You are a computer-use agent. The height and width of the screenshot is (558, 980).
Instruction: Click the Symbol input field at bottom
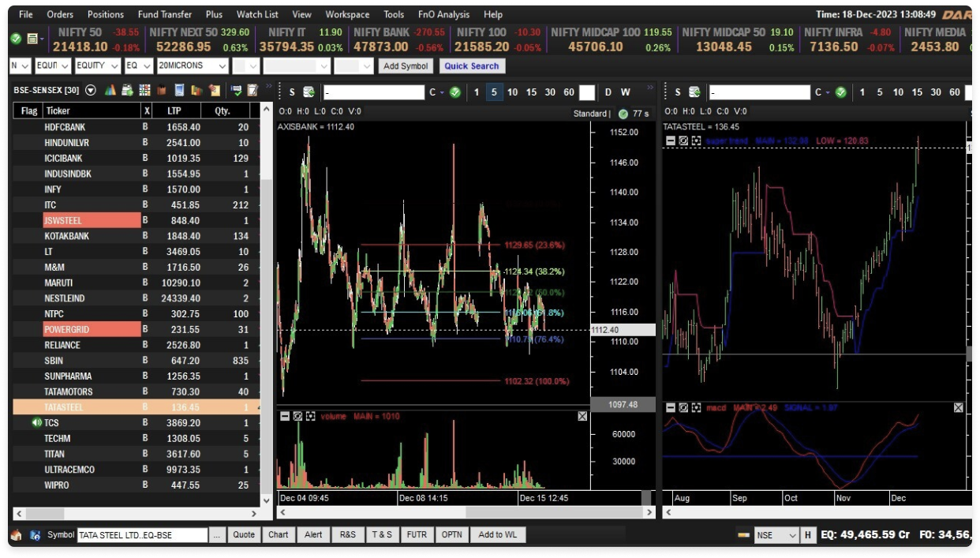point(142,535)
